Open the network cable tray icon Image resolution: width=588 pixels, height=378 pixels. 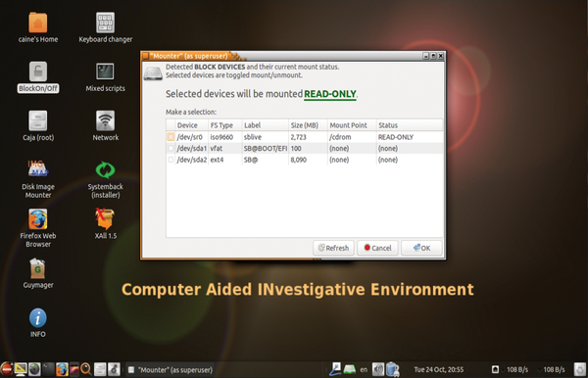(x=335, y=369)
